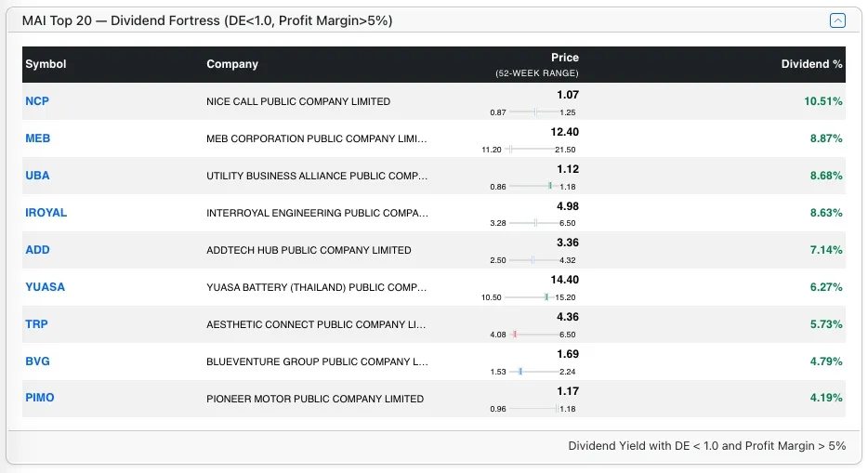Click the 8.63% dividend value
Image resolution: width=868 pixels, height=473 pixels.
[826, 213]
